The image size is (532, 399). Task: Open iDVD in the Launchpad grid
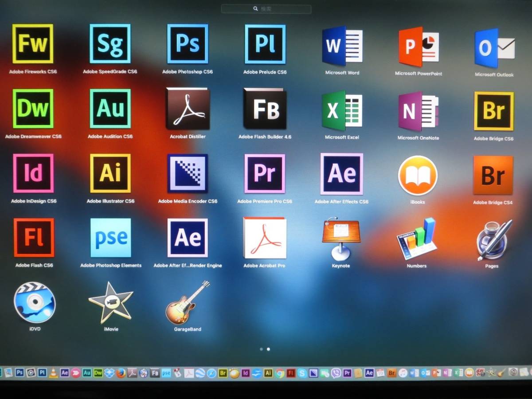coord(35,302)
